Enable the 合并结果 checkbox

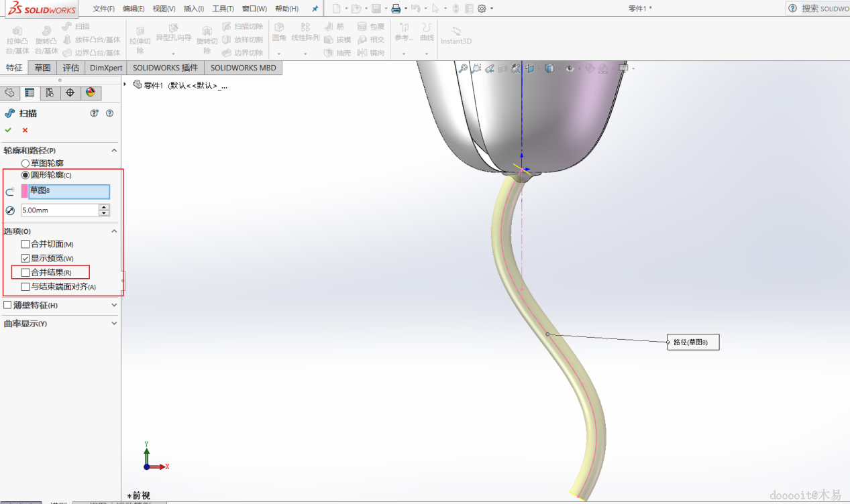tap(25, 273)
